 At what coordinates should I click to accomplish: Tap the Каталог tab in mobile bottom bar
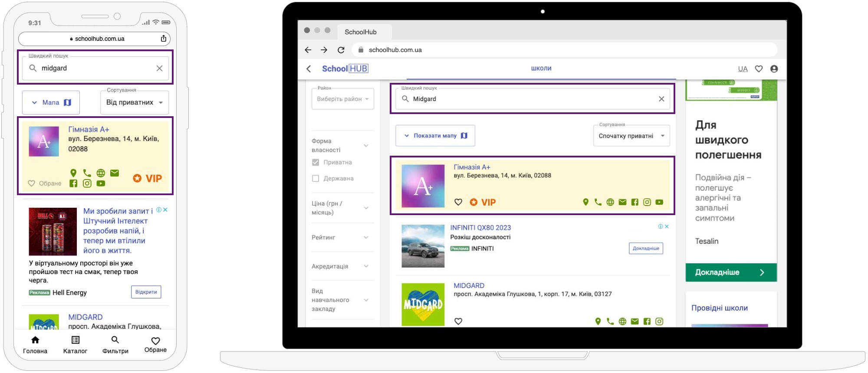75,344
